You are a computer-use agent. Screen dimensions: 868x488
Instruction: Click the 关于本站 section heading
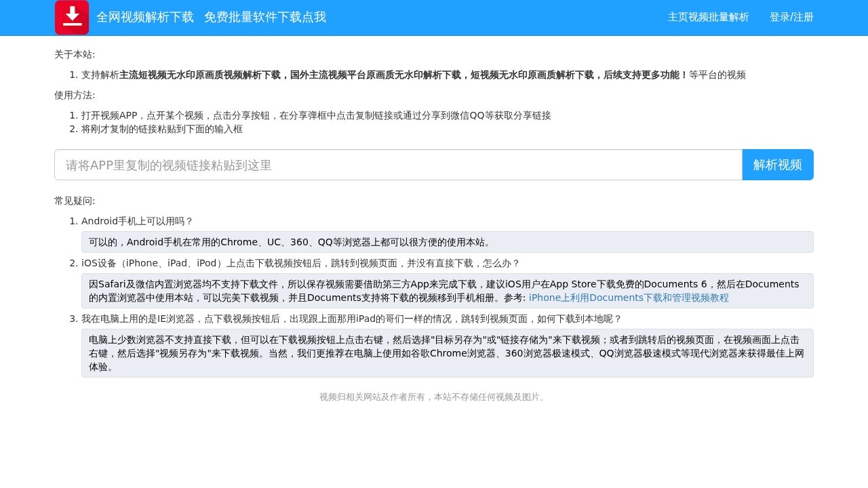73,54
